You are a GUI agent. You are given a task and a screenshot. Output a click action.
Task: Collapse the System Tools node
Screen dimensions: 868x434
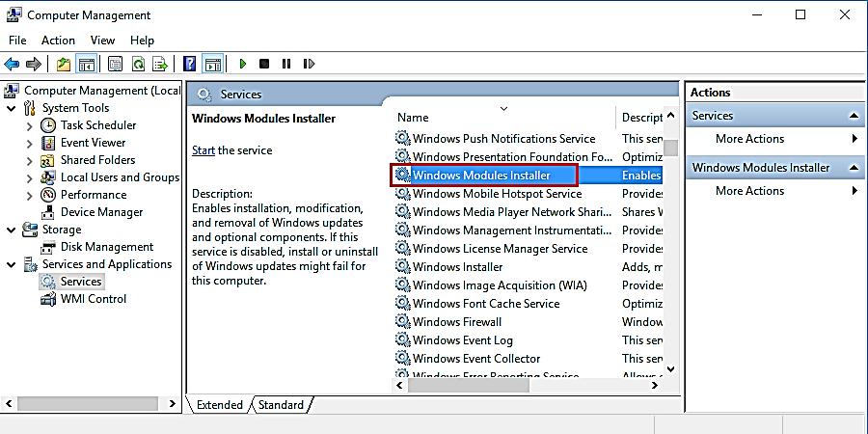(x=11, y=108)
